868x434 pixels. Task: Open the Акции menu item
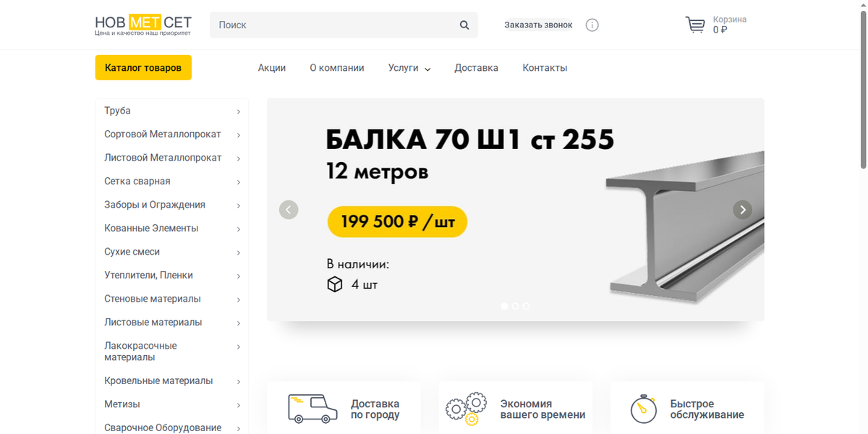click(272, 68)
